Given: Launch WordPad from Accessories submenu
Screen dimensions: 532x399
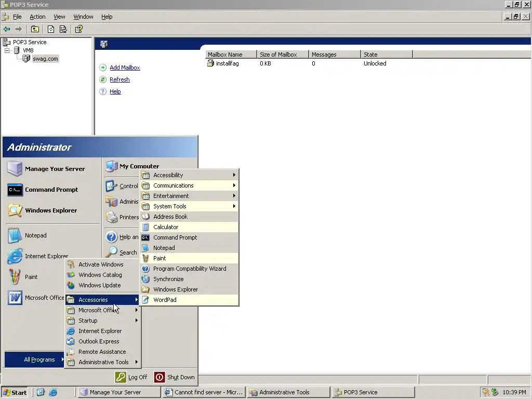Looking at the screenshot, I should point(190,300).
